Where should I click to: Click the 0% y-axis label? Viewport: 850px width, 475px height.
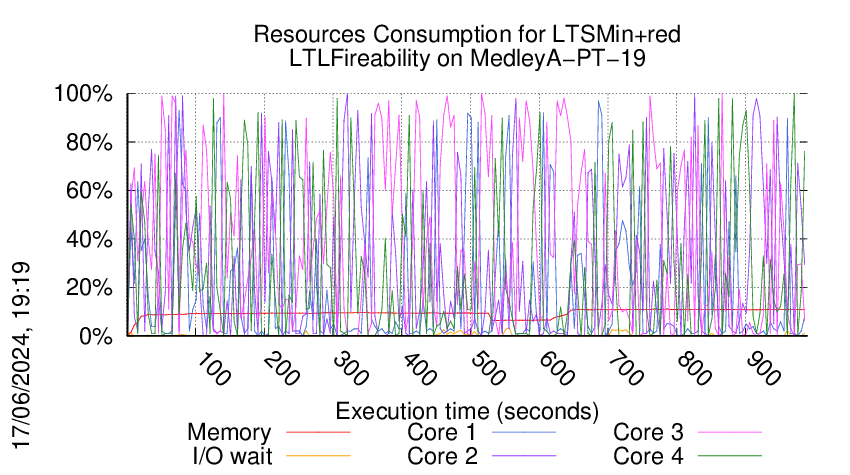point(95,336)
